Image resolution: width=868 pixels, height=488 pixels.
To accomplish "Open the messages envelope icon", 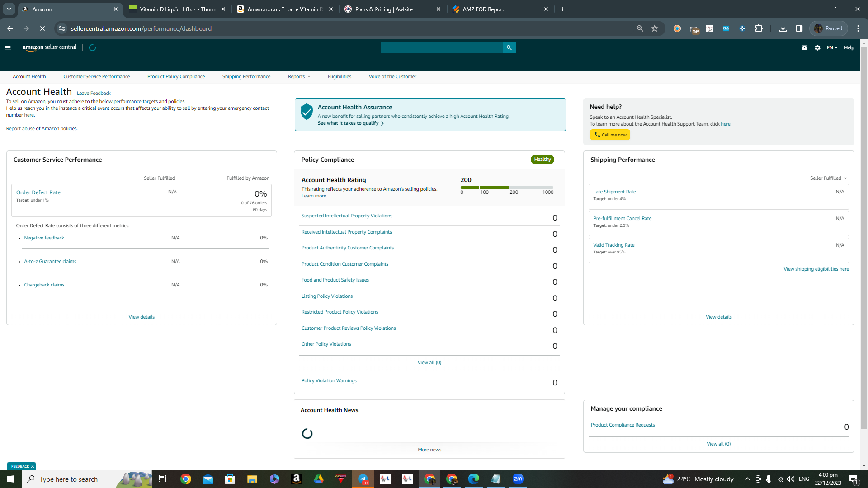I will pyautogui.click(x=804, y=47).
